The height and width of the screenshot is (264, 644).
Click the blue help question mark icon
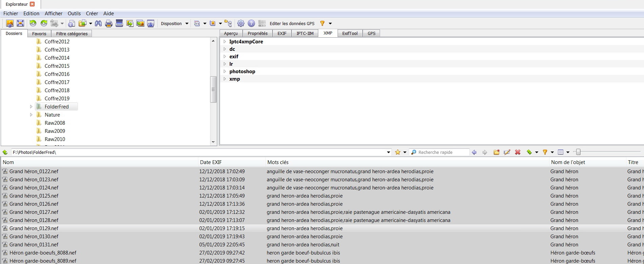tap(251, 23)
